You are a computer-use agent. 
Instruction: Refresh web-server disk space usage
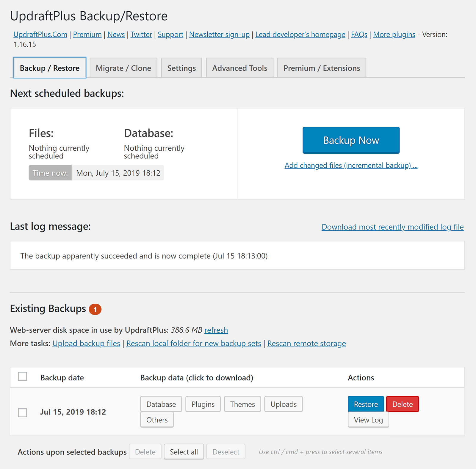tap(216, 330)
